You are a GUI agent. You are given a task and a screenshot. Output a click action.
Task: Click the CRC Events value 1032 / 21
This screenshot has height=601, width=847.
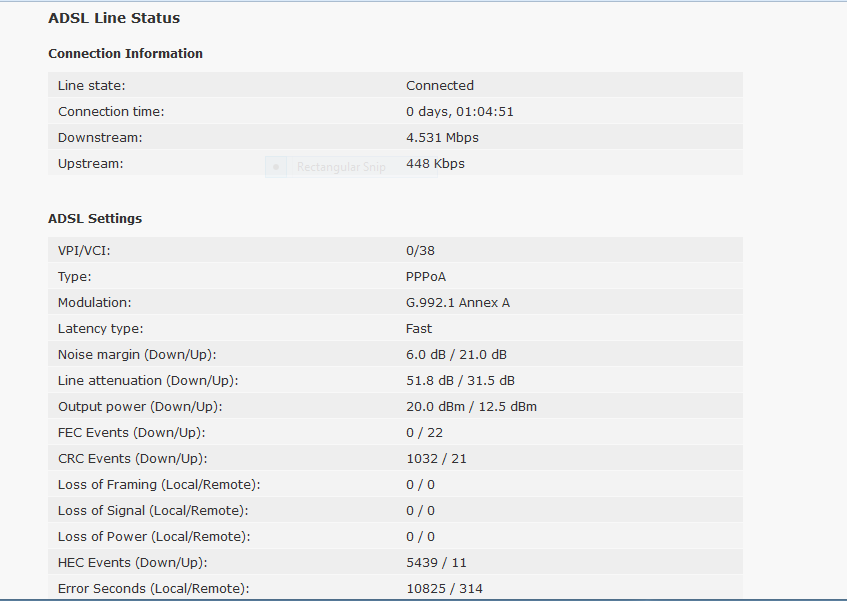pyautogui.click(x=436, y=458)
